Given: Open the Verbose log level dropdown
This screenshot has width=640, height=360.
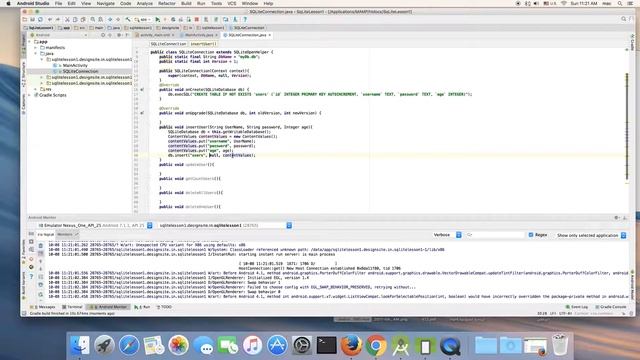Looking at the screenshot, I should pos(447,235).
